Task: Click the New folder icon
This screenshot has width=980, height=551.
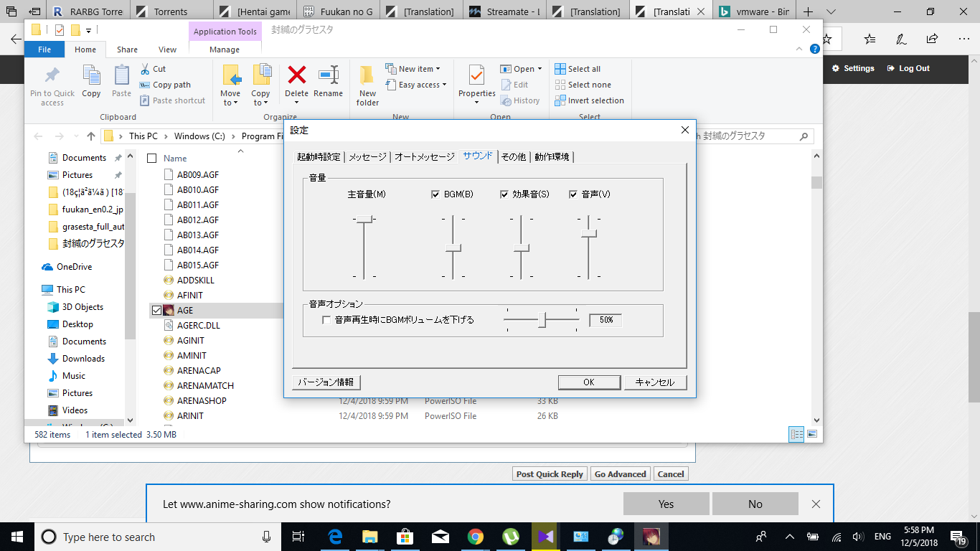Action: coord(367,75)
